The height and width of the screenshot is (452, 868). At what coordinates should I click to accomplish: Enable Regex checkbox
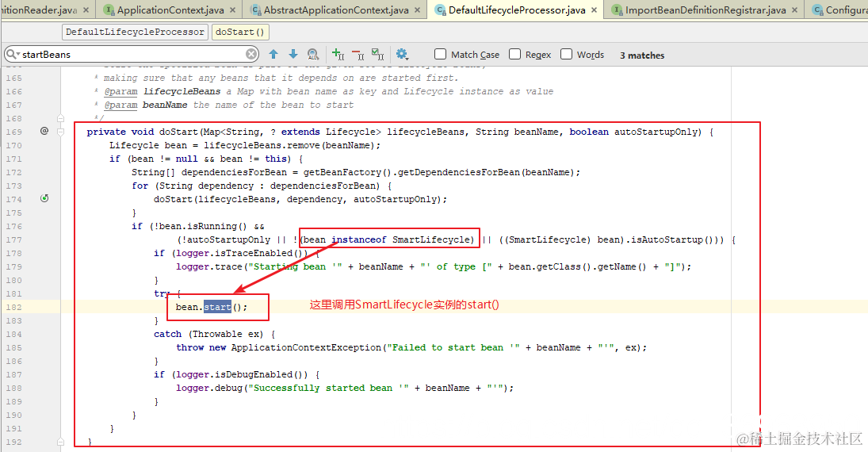[x=514, y=54]
